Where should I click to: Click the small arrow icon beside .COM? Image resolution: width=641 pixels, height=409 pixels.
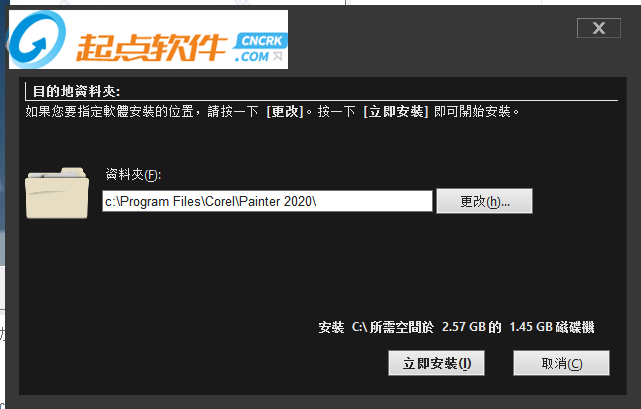(x=278, y=56)
